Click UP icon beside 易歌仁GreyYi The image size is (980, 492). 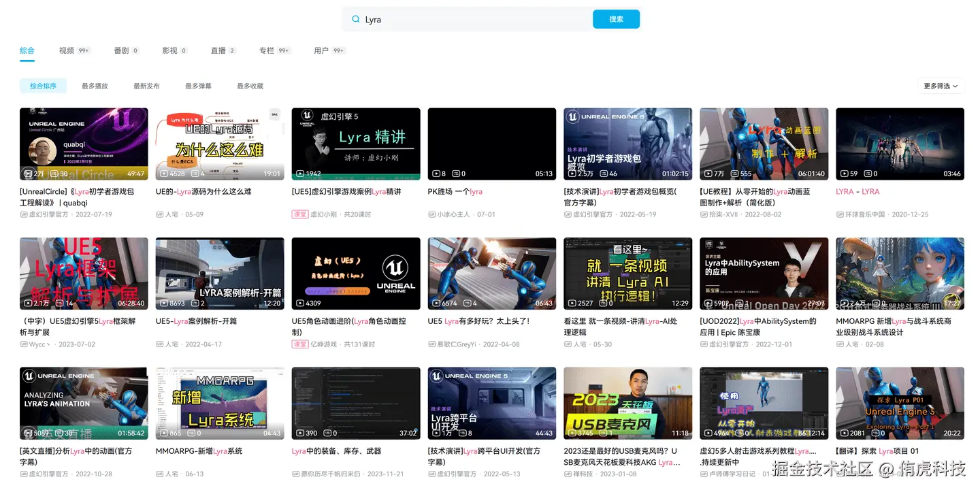431,344
